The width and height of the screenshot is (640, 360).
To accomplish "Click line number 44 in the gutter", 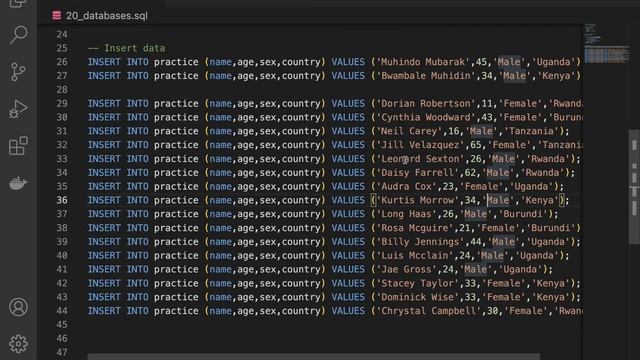I will click(x=62, y=311).
